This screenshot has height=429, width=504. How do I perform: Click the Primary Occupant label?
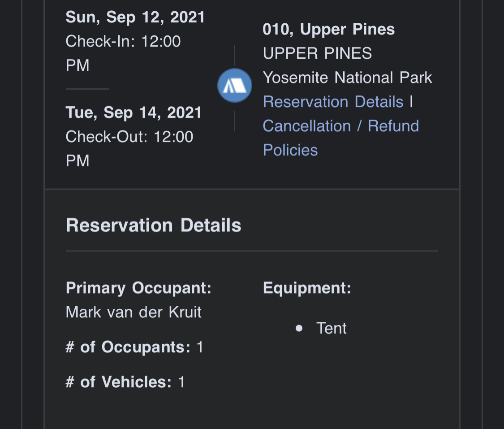click(138, 288)
